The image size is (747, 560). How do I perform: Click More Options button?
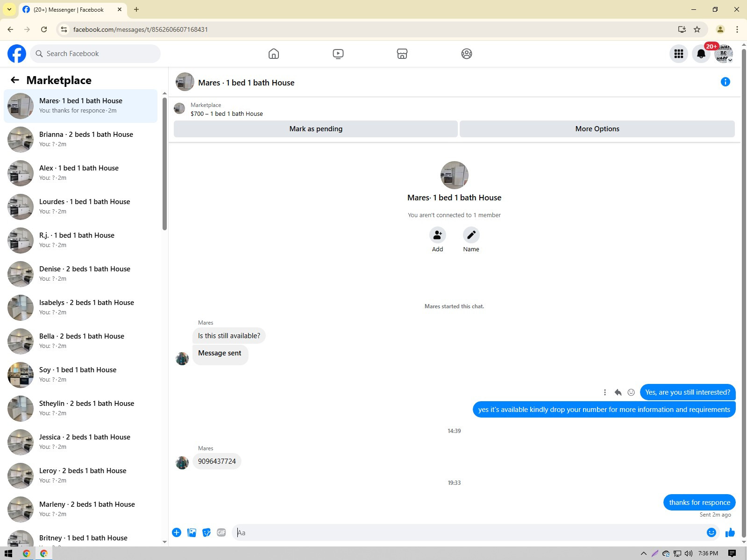pos(597,129)
